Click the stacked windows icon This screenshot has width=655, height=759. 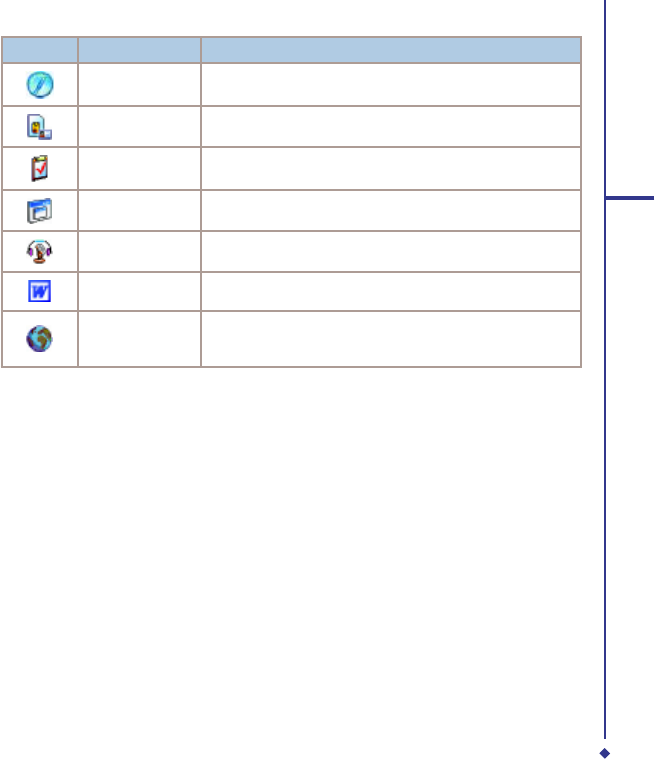pyautogui.click(x=39, y=211)
